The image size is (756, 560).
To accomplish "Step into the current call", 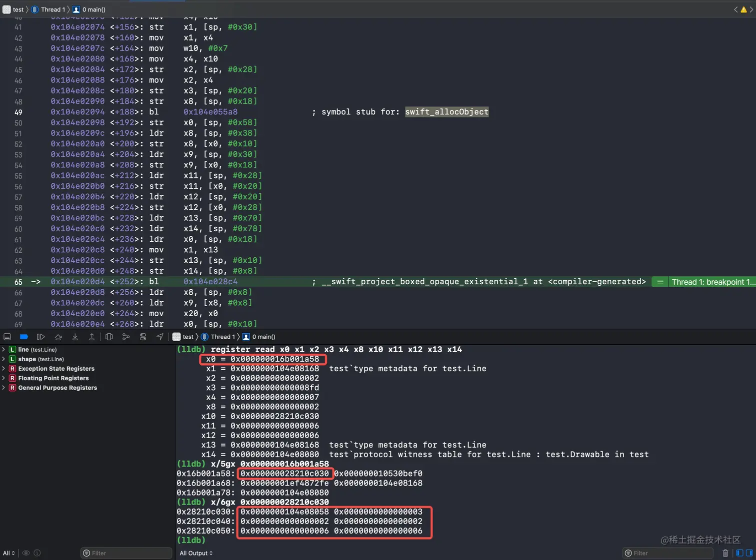I will [x=75, y=337].
